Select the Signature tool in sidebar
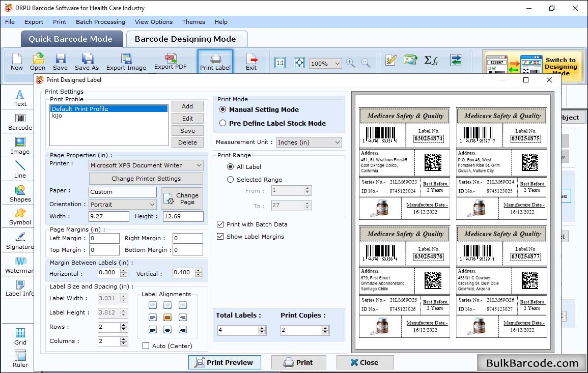This screenshot has height=373, width=588. (20, 241)
